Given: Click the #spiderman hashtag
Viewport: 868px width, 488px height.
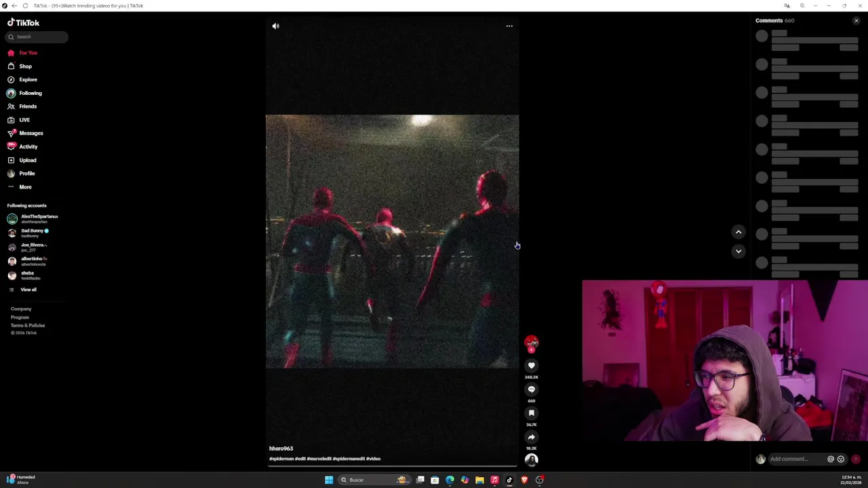Looking at the screenshot, I should (x=281, y=459).
